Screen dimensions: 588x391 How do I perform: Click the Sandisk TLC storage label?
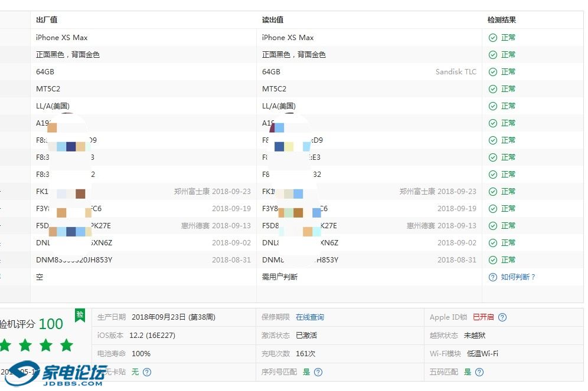456,72
